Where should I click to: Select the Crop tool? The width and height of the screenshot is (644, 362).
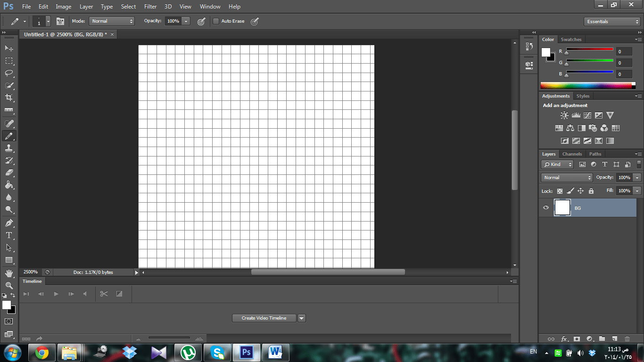pos(8,98)
